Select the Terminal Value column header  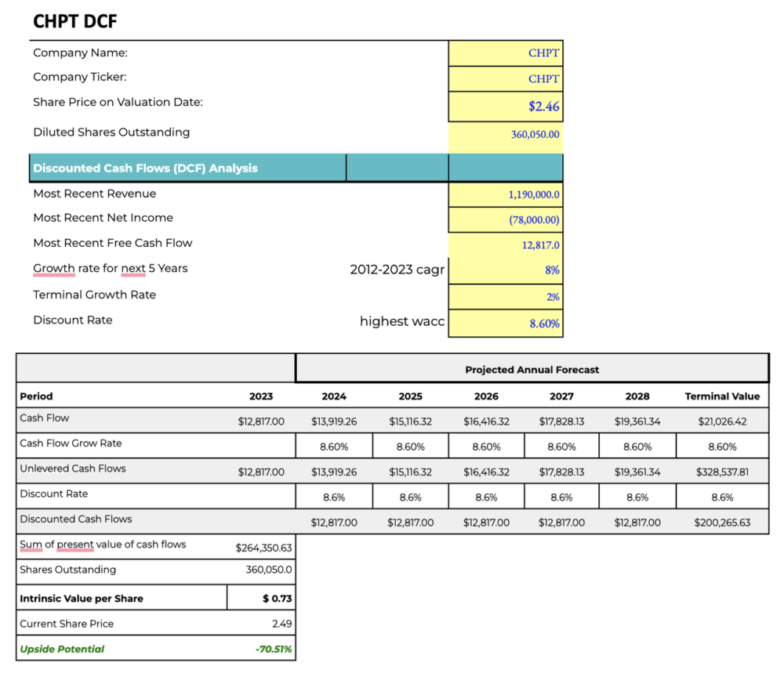[x=723, y=396]
